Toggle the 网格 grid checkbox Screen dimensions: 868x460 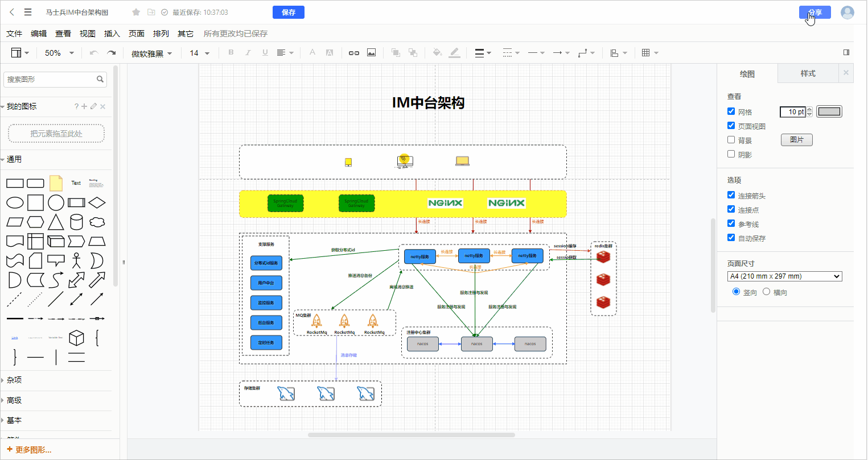click(731, 111)
